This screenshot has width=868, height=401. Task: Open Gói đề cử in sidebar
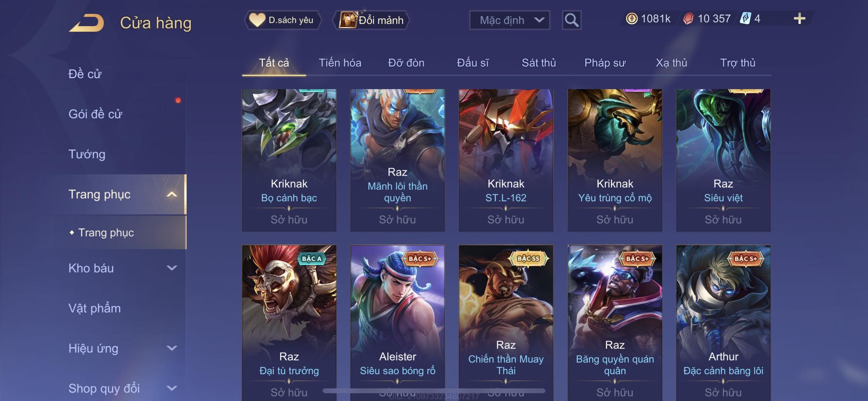tap(95, 114)
